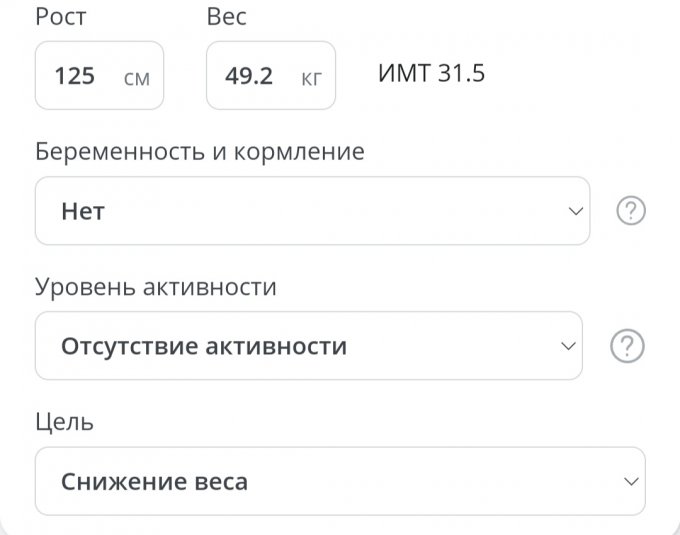Click the "Вес" label
This screenshot has height=535, width=680.
click(x=226, y=17)
